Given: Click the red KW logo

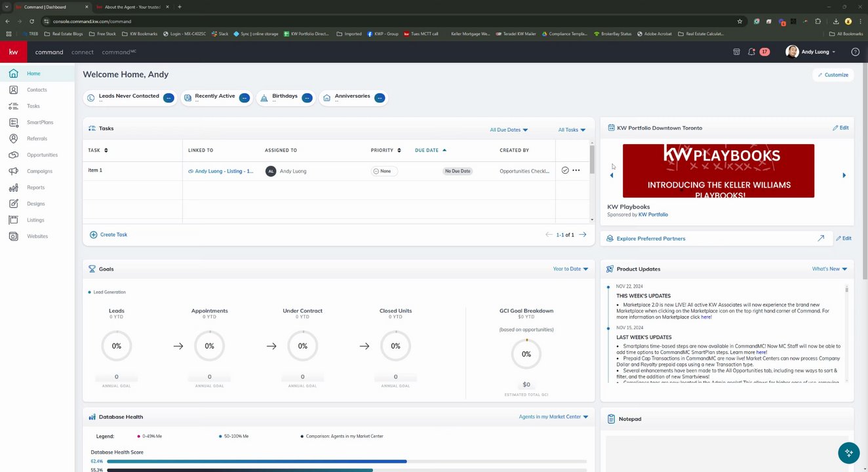Looking at the screenshot, I should 13,52.
